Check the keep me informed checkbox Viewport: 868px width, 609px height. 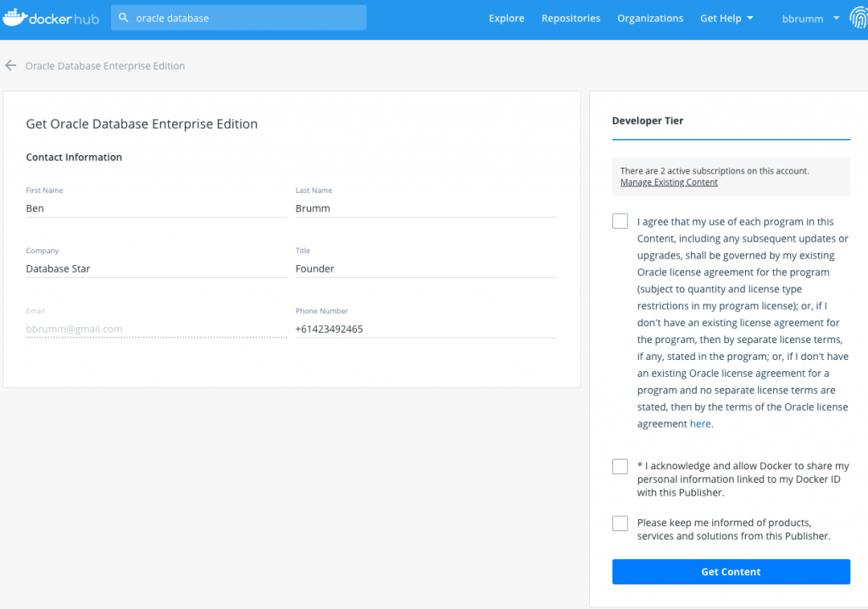620,523
